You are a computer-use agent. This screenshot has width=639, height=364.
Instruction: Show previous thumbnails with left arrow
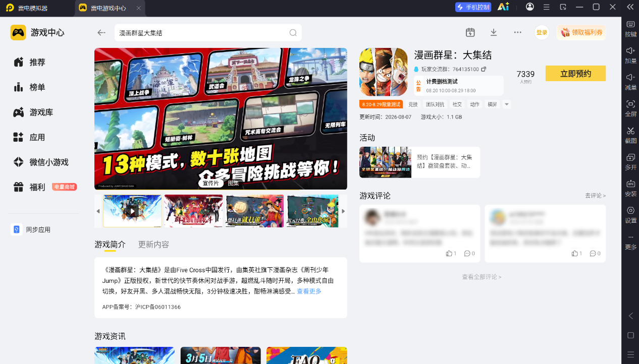98,211
